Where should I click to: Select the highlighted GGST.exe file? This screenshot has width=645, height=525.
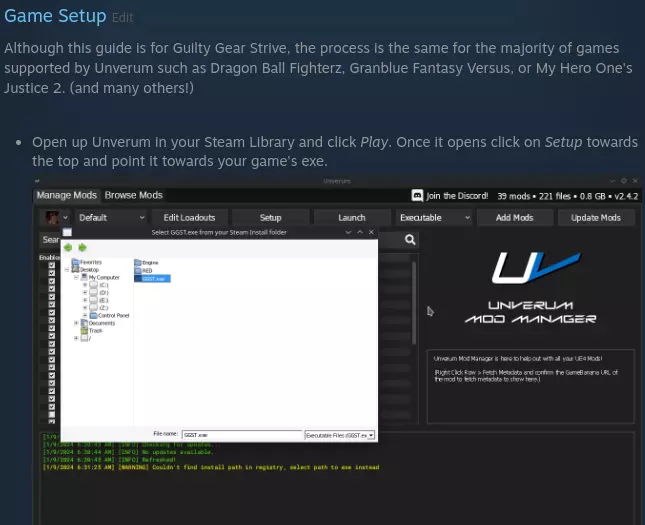pos(152,279)
